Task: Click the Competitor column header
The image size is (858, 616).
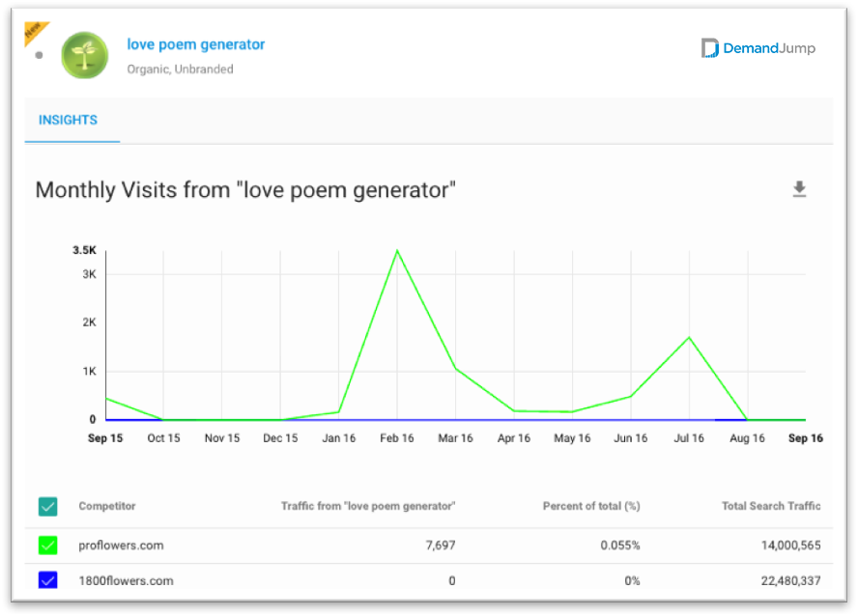Action: (106, 506)
